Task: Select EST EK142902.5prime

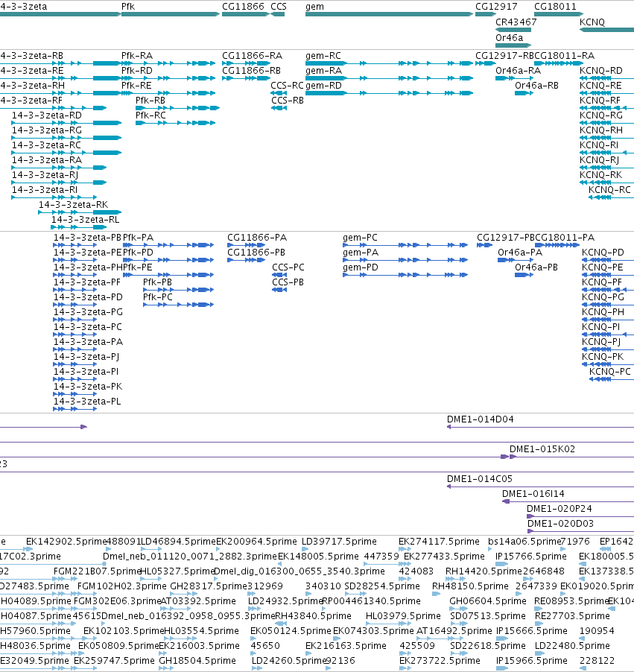Action: pyautogui.click(x=66, y=542)
